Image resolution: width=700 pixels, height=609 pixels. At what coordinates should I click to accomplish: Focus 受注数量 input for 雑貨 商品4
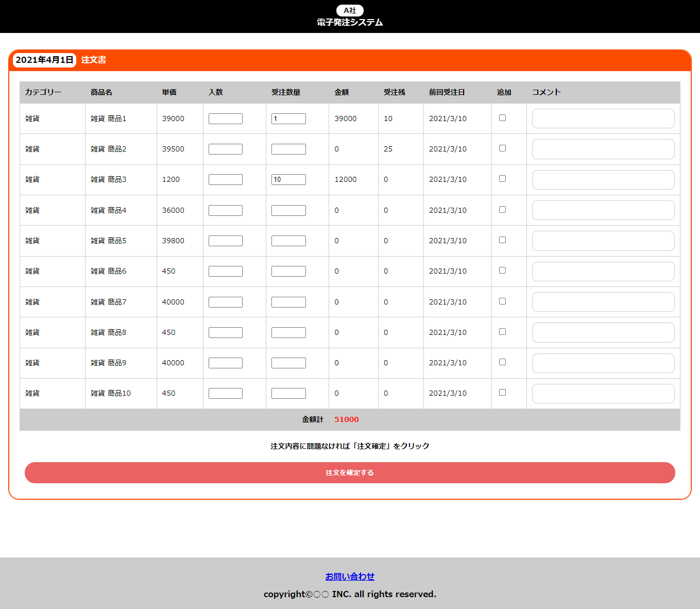[x=288, y=210]
